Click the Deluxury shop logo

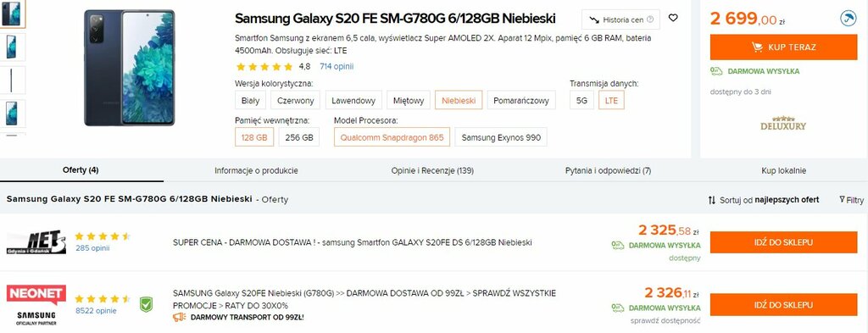(783, 123)
